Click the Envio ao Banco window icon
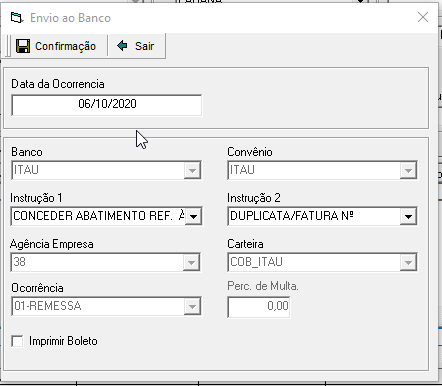 (16, 18)
